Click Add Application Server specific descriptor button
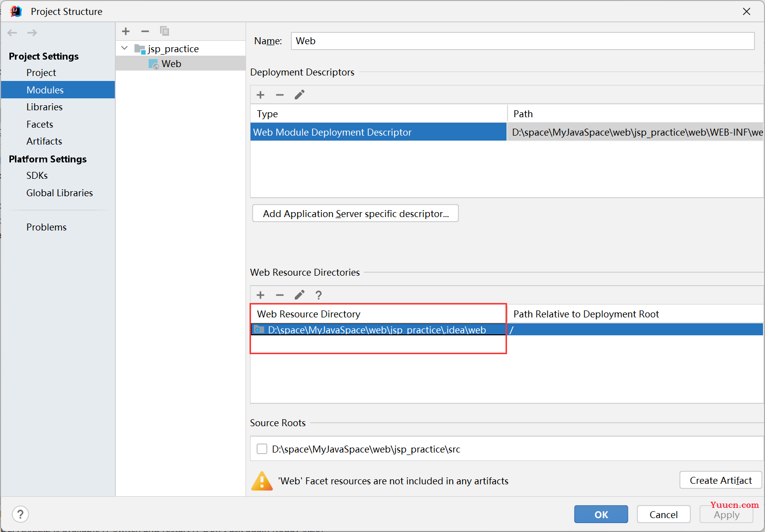 tap(355, 214)
